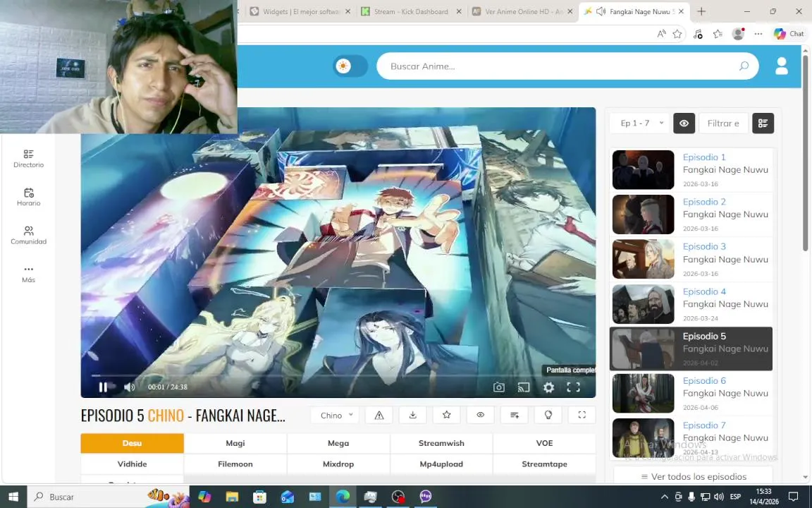This screenshot has height=508, width=812.
Task: Open the Copilot Chat button
Action: coord(789,34)
